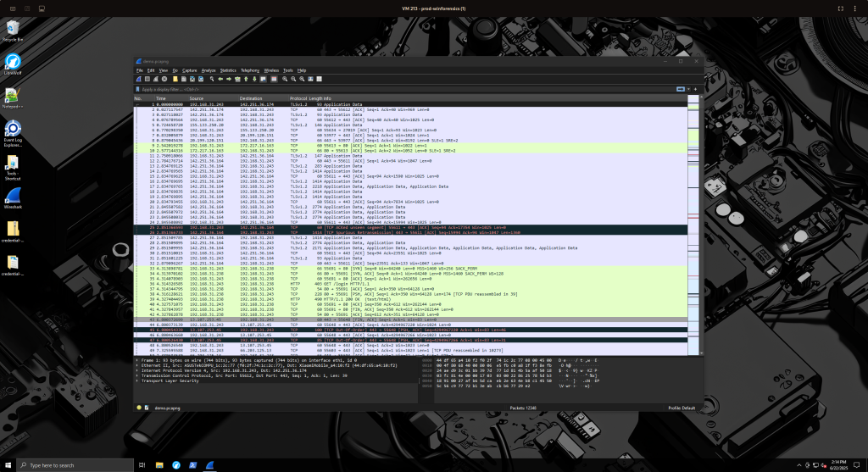The width and height of the screenshot is (868, 472).
Task: Click Profile: Default in status bar
Action: (682, 408)
